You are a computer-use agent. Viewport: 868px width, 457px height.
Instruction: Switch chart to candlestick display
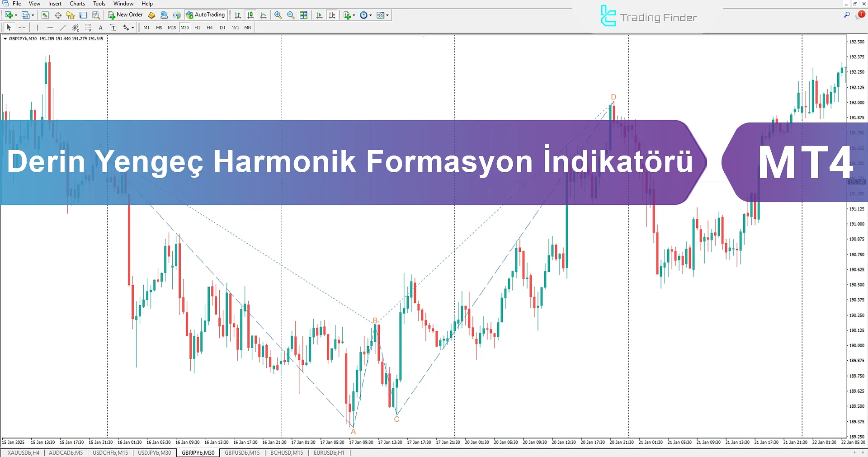tap(250, 15)
